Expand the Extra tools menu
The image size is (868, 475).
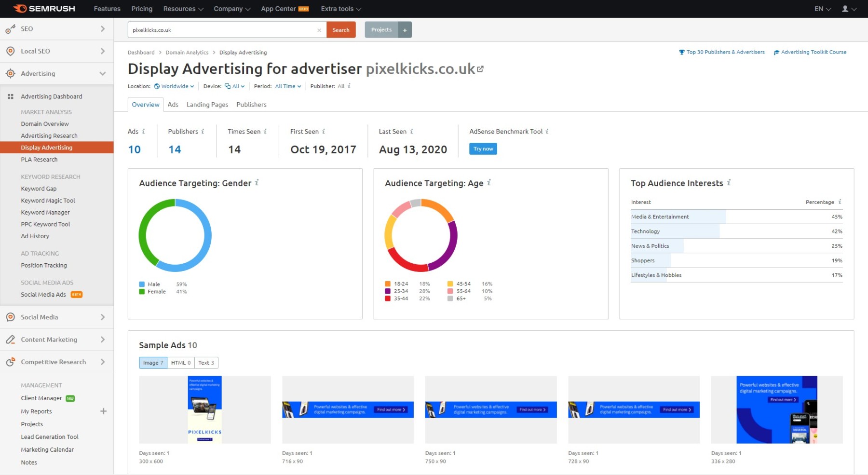(x=341, y=9)
